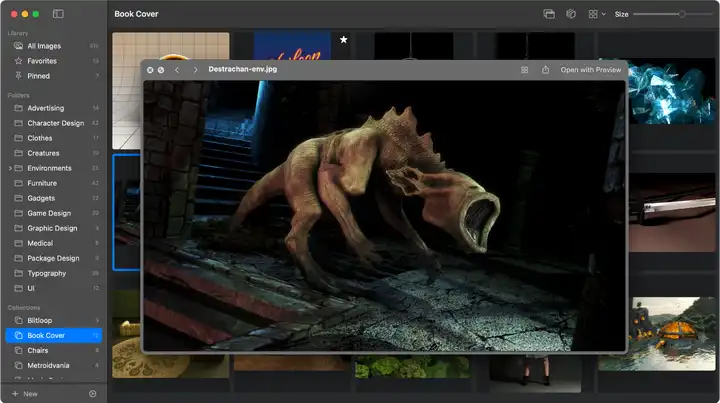Open the UI folder
Screen dimensions: 720x403
(x=54, y=288)
